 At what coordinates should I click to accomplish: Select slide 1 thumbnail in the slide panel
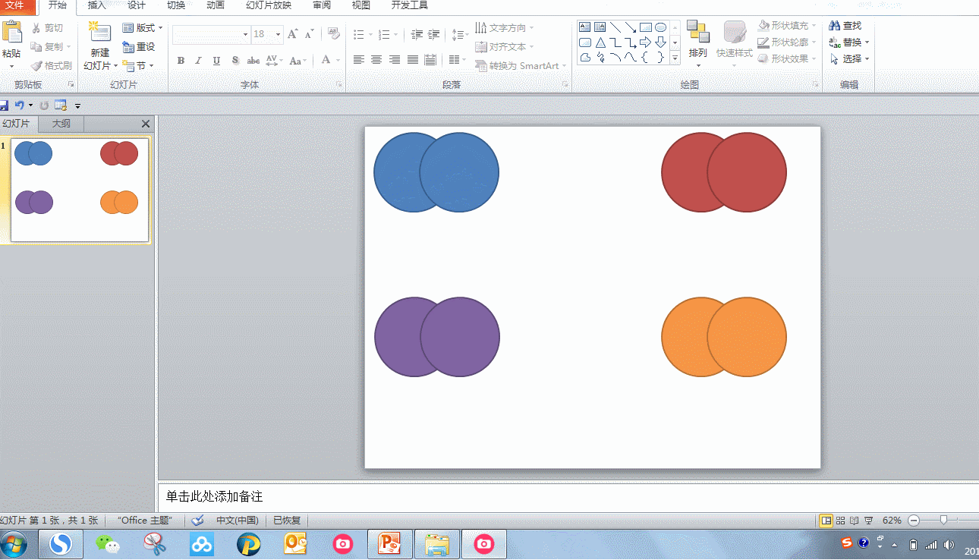click(x=80, y=190)
